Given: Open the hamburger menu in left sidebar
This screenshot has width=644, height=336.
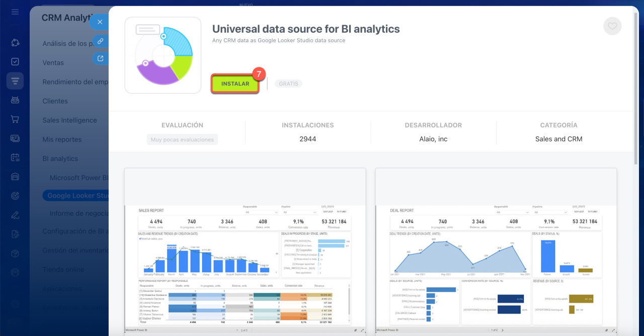Looking at the screenshot, I should click(15, 12).
